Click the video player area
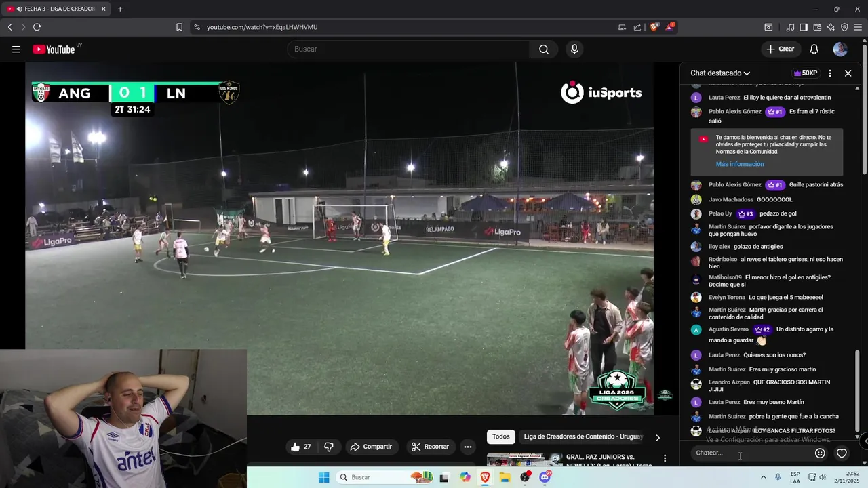The height and width of the screenshot is (488, 868). coord(339,237)
